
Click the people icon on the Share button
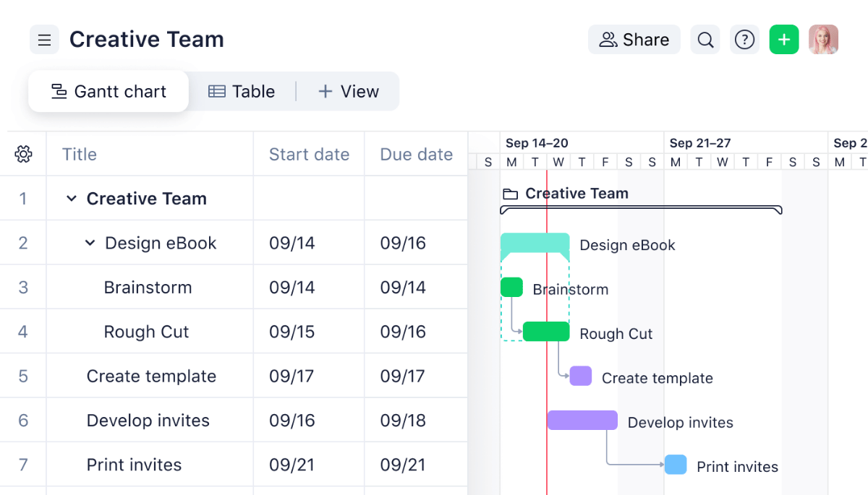[610, 40]
